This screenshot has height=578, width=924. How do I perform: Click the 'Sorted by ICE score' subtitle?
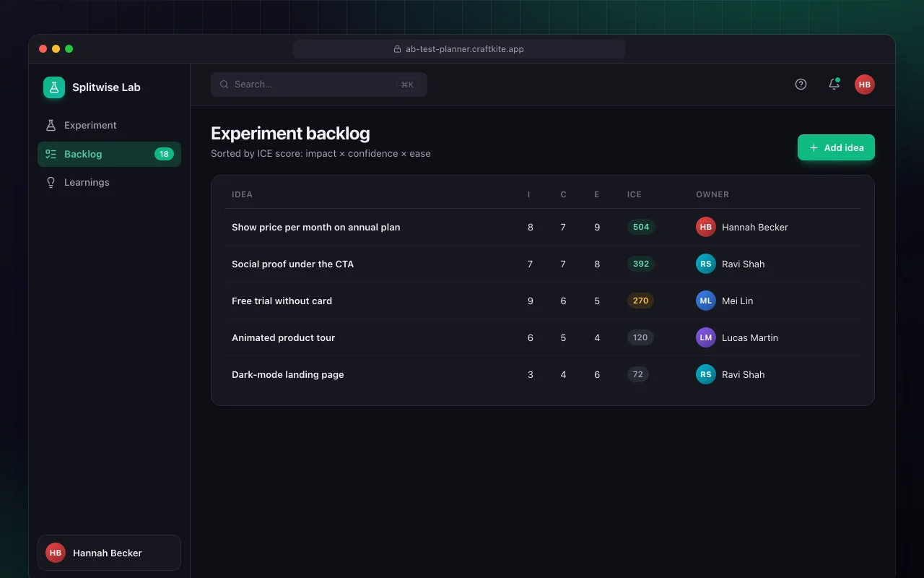[321, 153]
